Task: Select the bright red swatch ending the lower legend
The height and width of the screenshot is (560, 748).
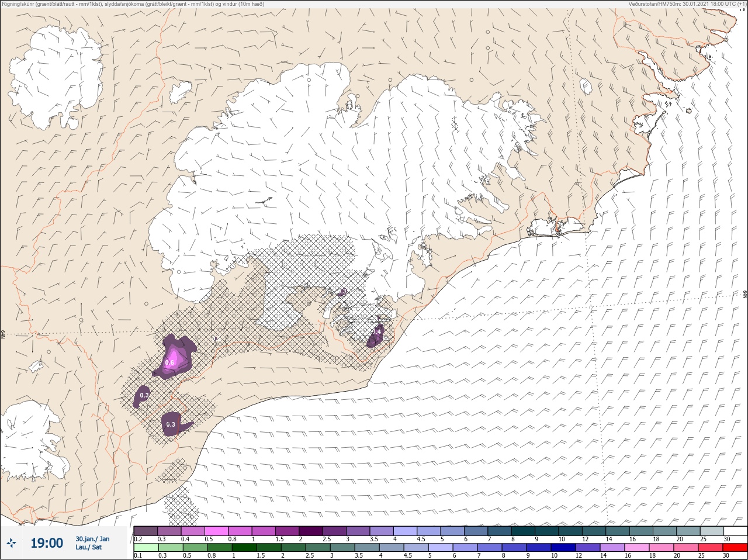Action: coord(735,548)
